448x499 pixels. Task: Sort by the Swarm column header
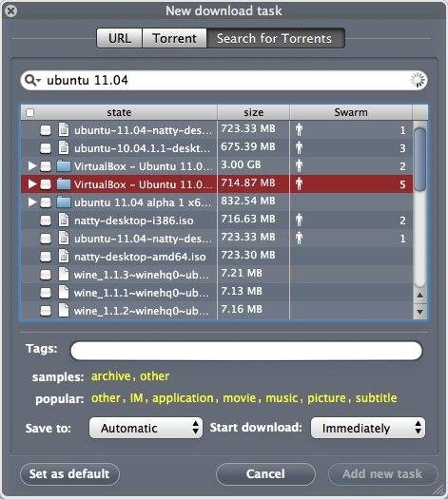pyautogui.click(x=351, y=112)
